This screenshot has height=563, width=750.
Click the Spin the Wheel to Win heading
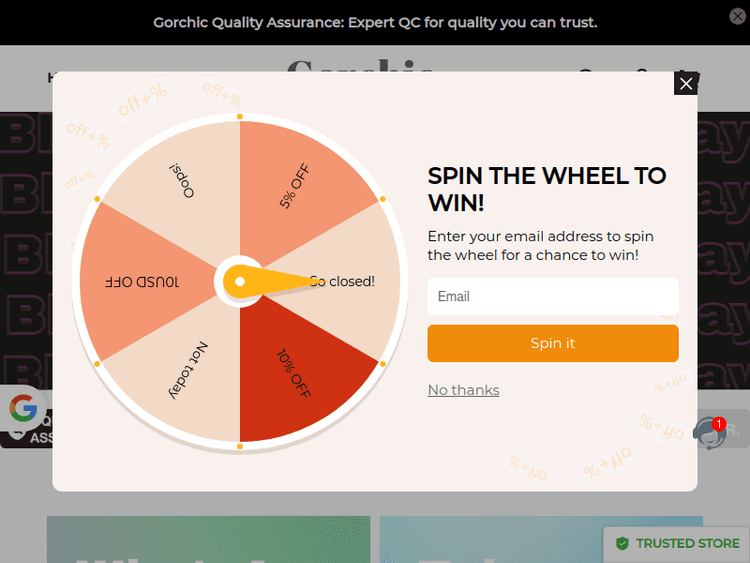(x=547, y=189)
